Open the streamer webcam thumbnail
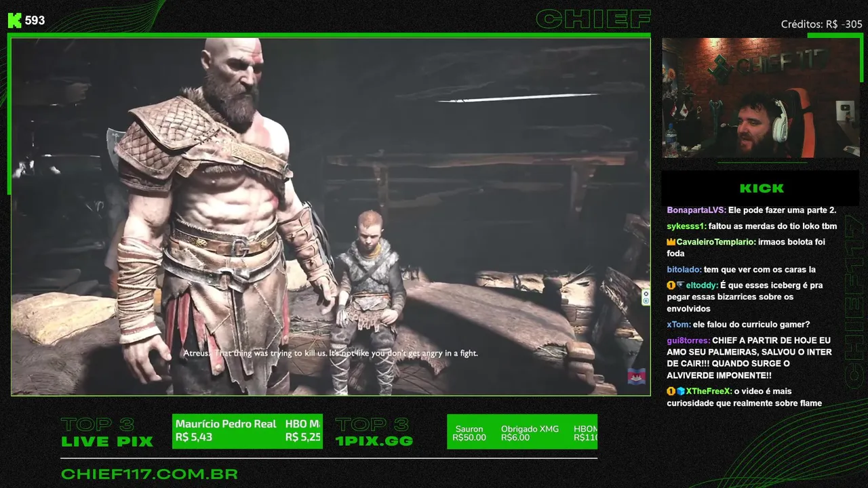The image size is (868, 488). pyautogui.click(x=761, y=98)
